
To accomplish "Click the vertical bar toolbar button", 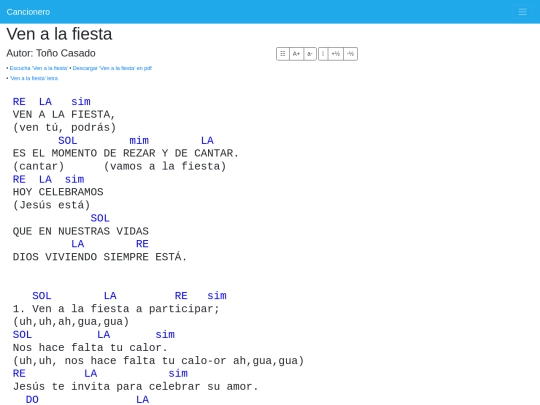I will click(323, 54).
